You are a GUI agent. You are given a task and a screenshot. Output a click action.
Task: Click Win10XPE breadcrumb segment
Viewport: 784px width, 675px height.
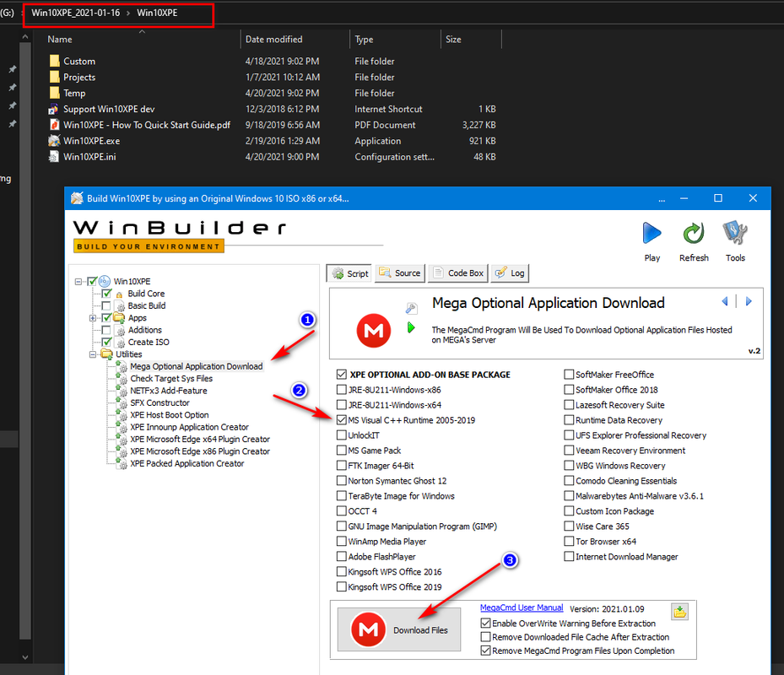157,13
